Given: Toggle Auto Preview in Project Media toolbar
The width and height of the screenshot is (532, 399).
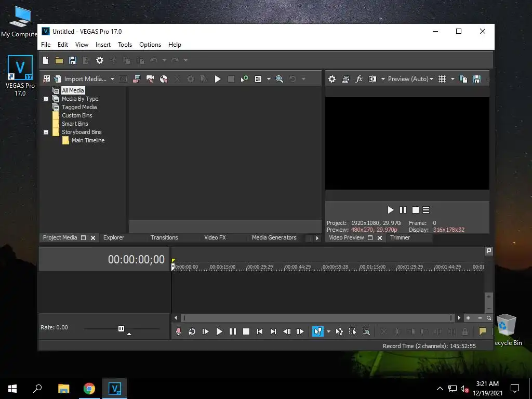Looking at the screenshot, I should (x=244, y=79).
